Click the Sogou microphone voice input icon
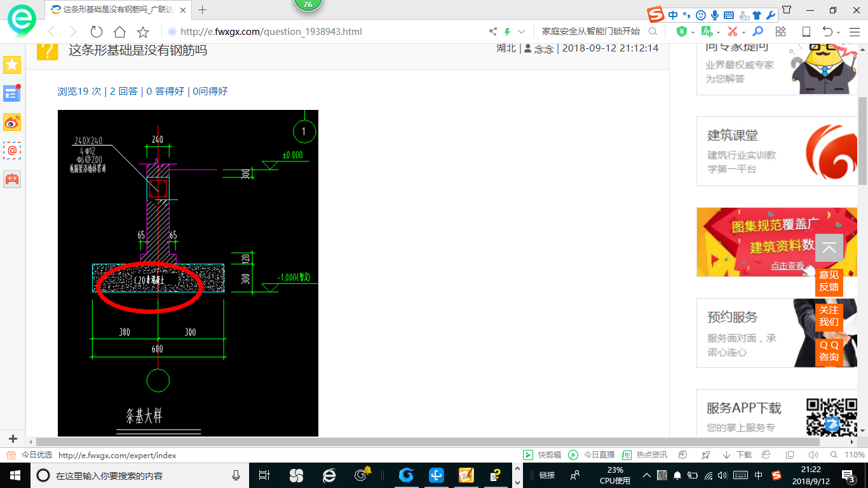The height and width of the screenshot is (488, 868). 715,15
